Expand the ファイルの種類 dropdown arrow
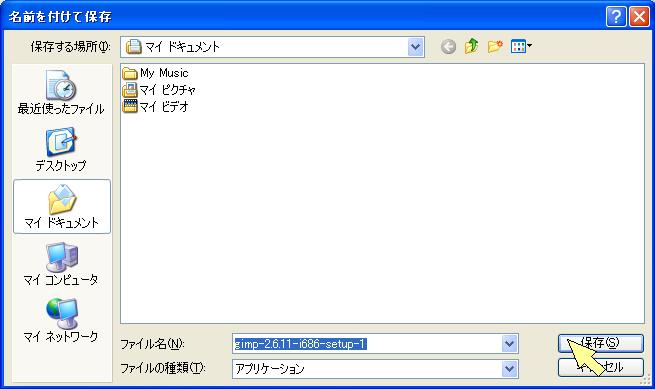Screen dimensions: 655x389 509,369
